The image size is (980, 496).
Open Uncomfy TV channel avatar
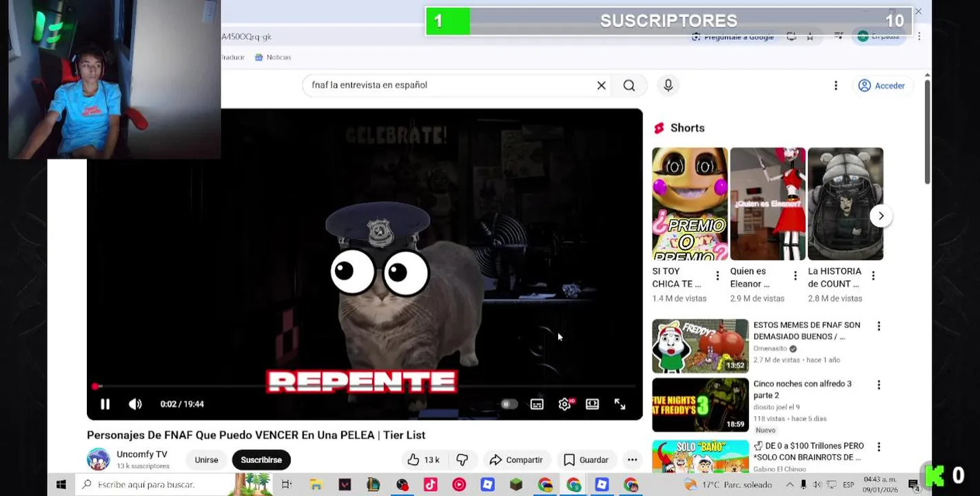(x=99, y=459)
